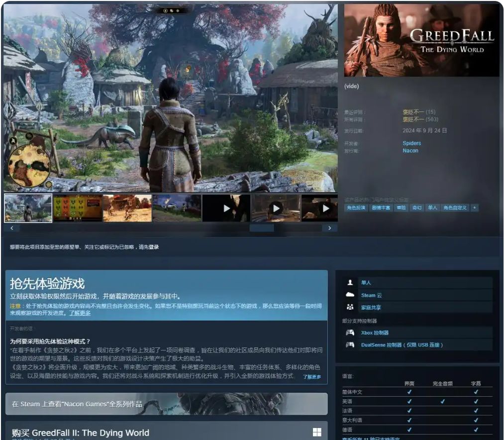Click the 为何要采用抢先体验这种模式？ question
504x440 pixels.
[x=50, y=341]
